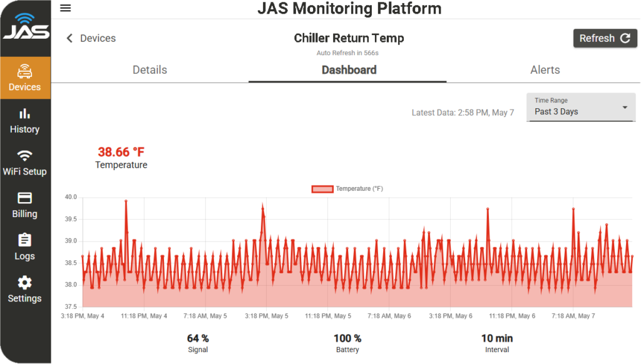
Task: Click the 100 % Battery indicator
Action: pos(347,338)
